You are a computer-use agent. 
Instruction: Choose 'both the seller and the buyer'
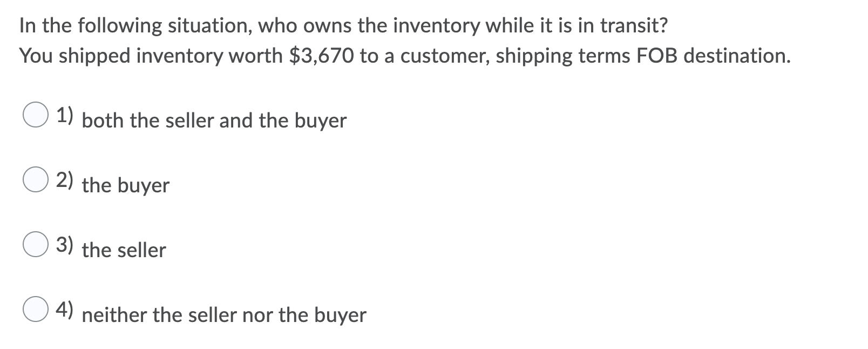click(214, 121)
